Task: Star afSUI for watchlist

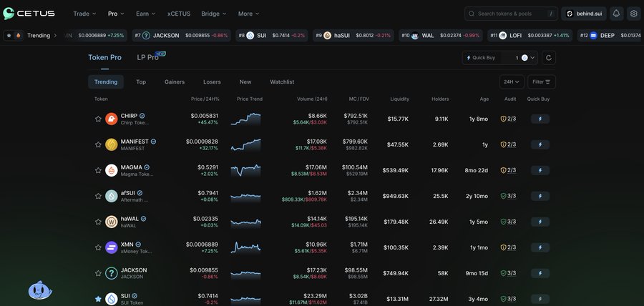Action: (x=98, y=196)
